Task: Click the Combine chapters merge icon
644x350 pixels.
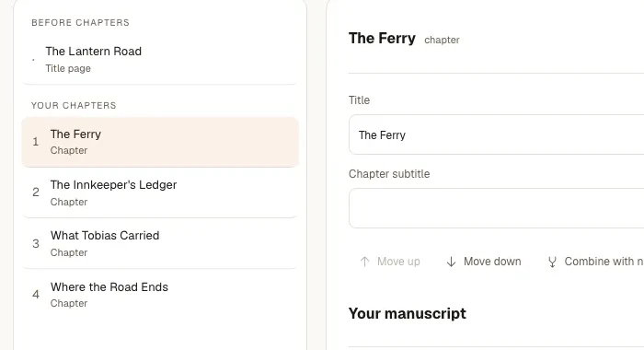Action: pyautogui.click(x=552, y=262)
